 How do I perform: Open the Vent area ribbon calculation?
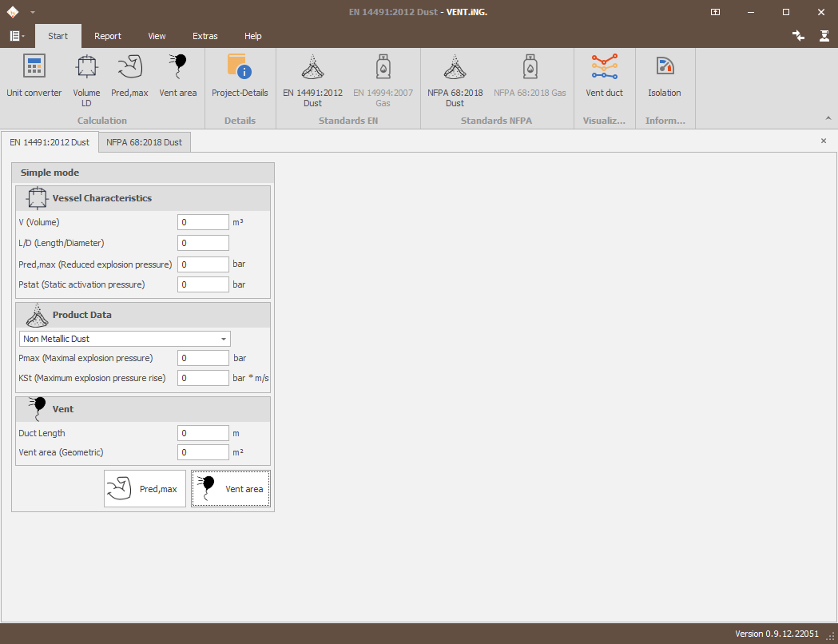[x=178, y=77]
